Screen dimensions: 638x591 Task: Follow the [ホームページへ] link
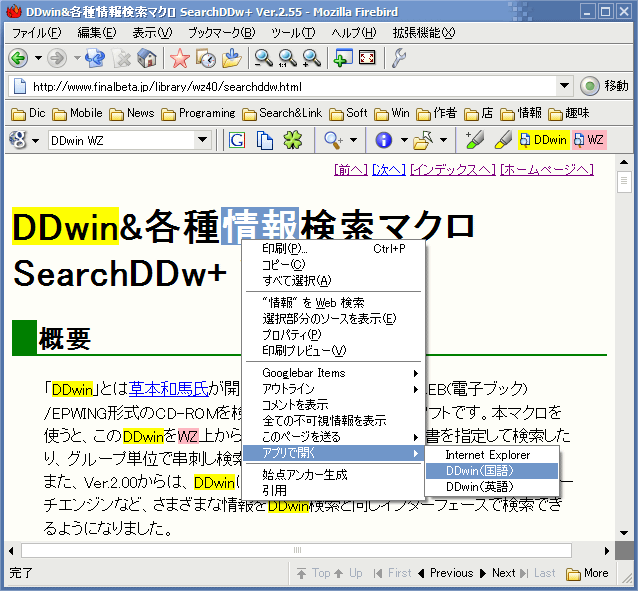tap(547, 170)
